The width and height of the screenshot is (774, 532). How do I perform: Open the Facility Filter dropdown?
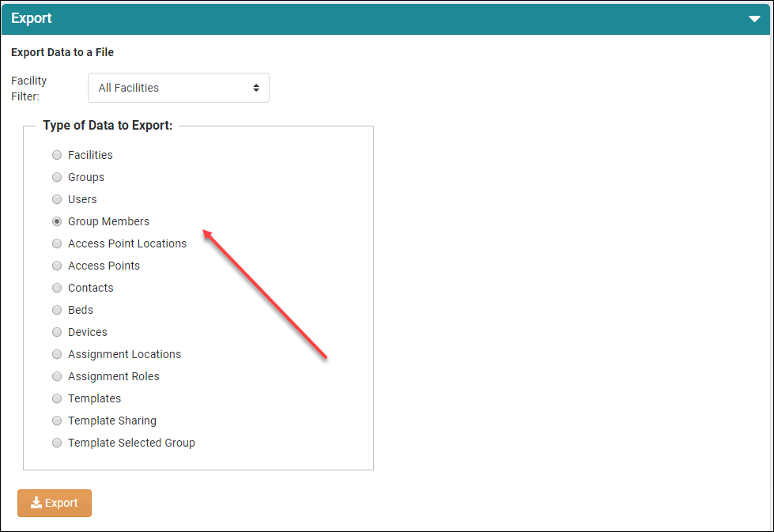178,88
